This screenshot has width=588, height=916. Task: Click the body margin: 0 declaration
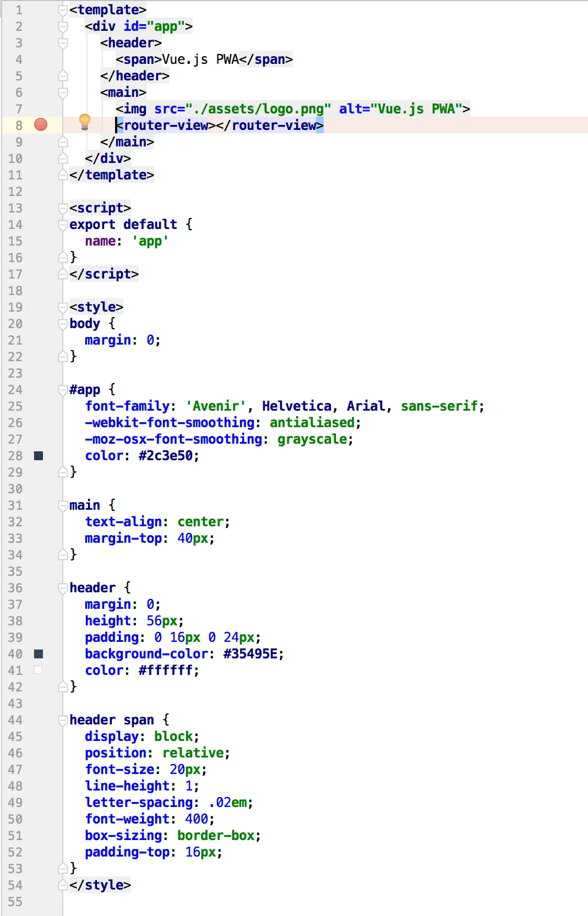coord(123,340)
